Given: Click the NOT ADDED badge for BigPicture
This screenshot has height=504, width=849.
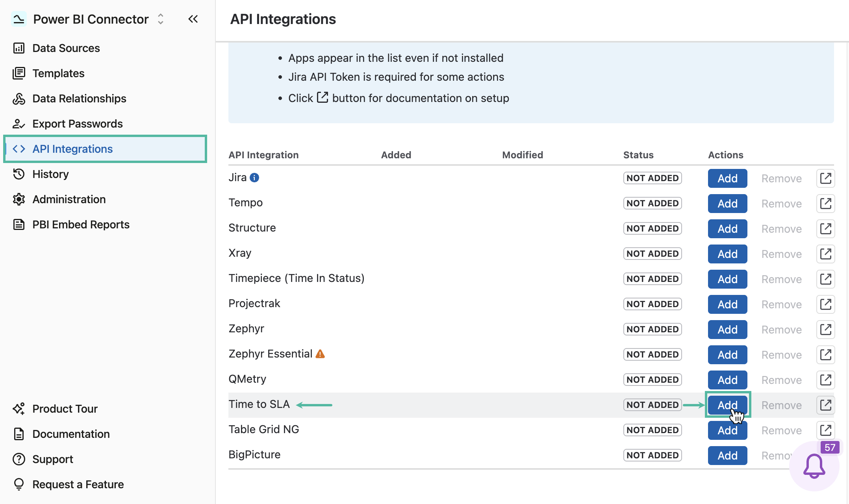Looking at the screenshot, I should point(653,455).
